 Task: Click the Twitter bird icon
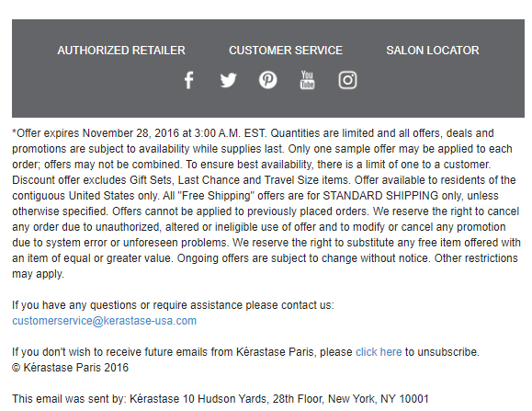point(228,80)
